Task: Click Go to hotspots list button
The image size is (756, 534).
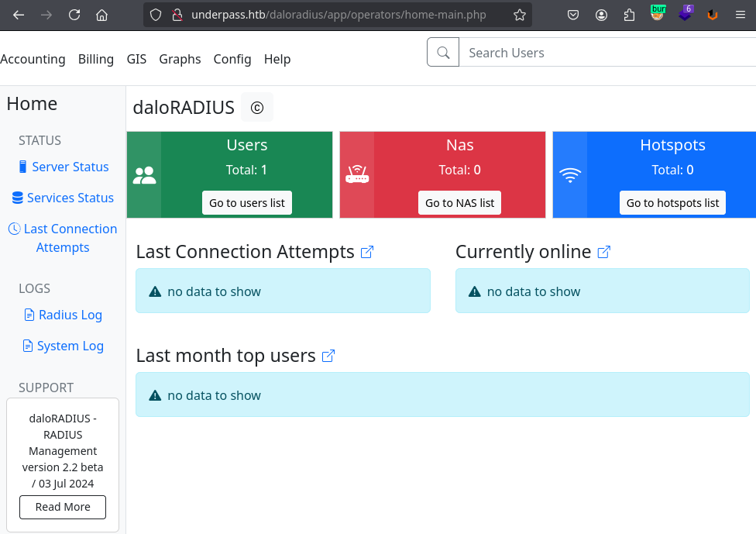Action: coord(672,202)
